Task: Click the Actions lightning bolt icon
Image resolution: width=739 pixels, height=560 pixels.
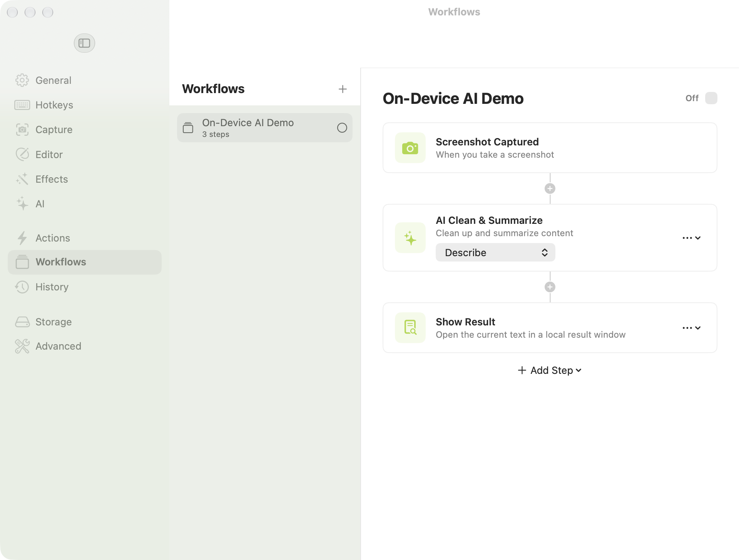Action: click(x=22, y=238)
